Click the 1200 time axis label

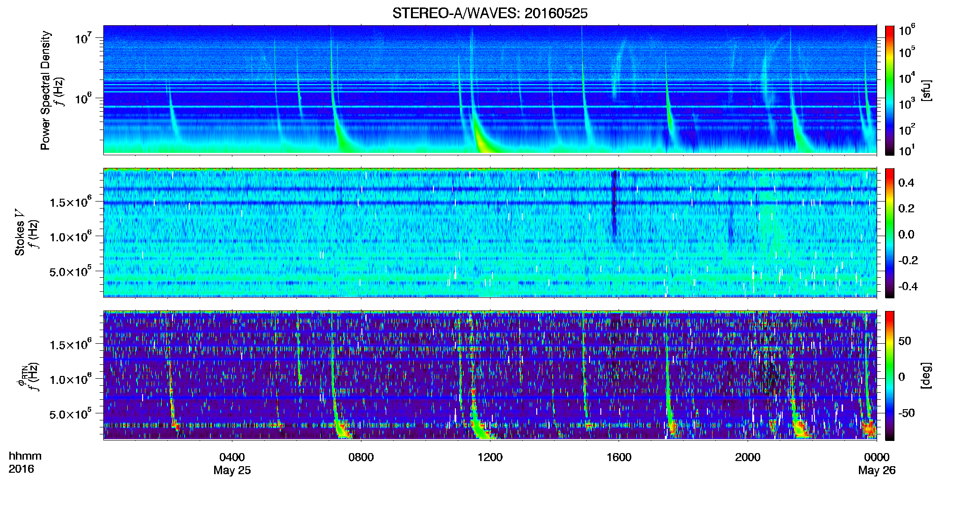(x=490, y=457)
